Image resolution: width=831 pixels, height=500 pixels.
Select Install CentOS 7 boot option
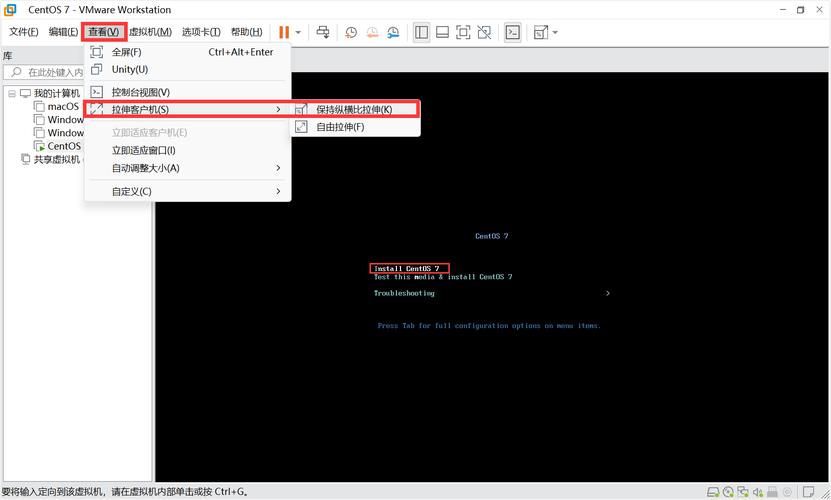(407, 268)
